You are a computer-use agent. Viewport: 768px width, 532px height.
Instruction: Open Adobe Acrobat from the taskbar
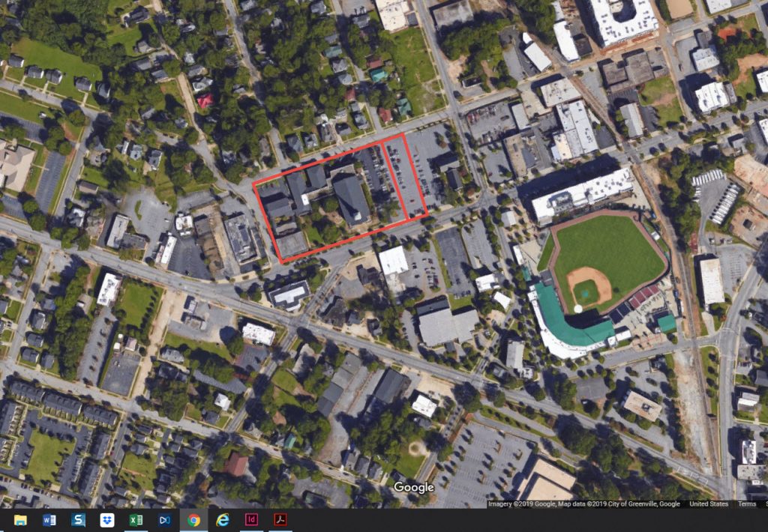280,520
